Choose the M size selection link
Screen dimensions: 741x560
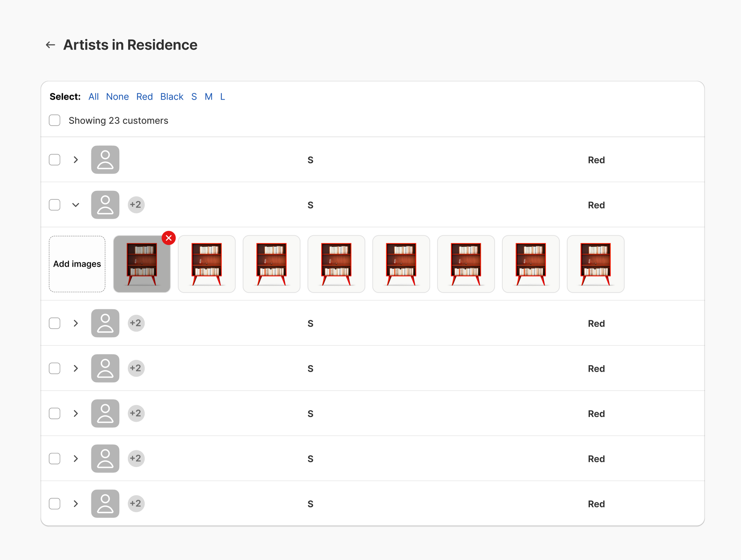point(209,97)
